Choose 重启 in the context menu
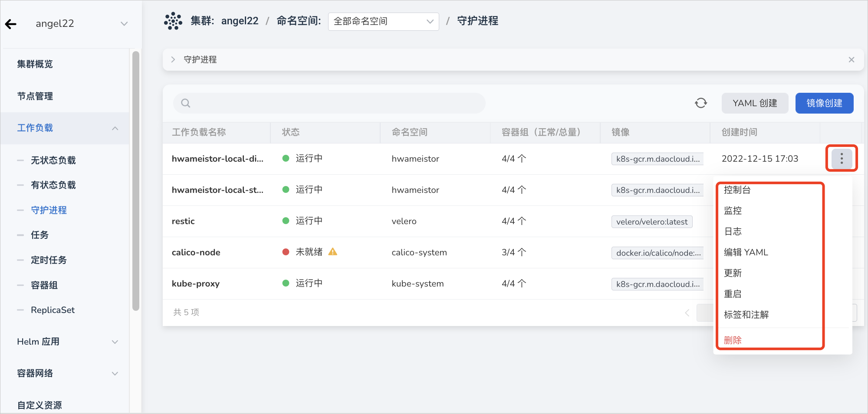Screen dimensions: 868x414 coord(733,294)
